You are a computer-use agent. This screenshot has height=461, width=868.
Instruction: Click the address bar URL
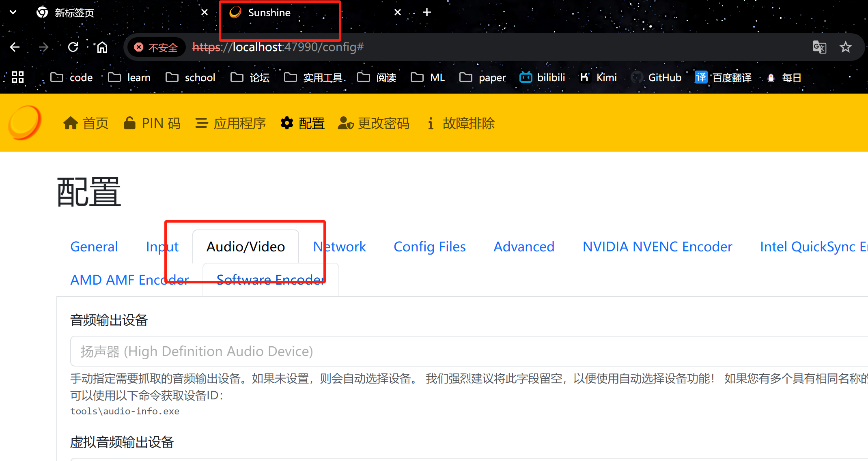coord(278,47)
